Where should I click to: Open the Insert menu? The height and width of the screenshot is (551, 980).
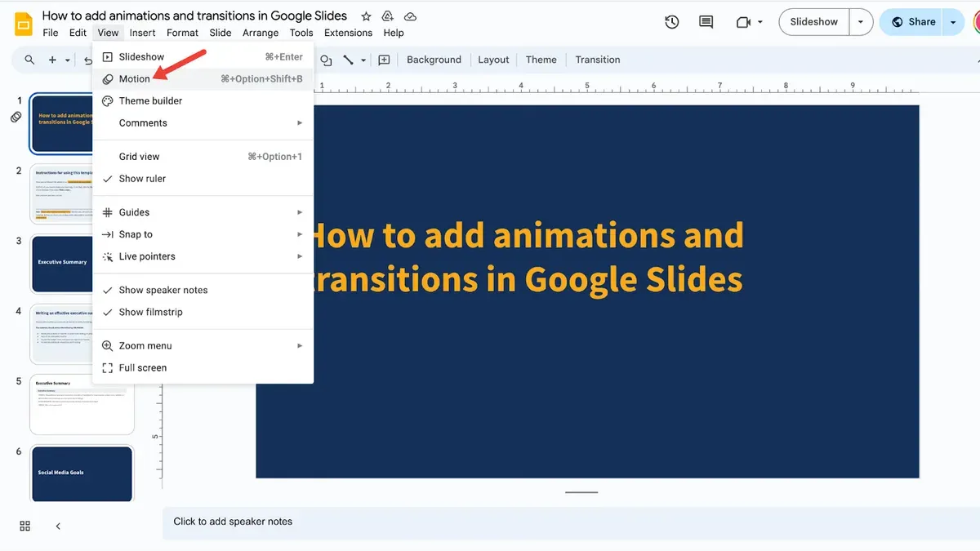tap(142, 33)
